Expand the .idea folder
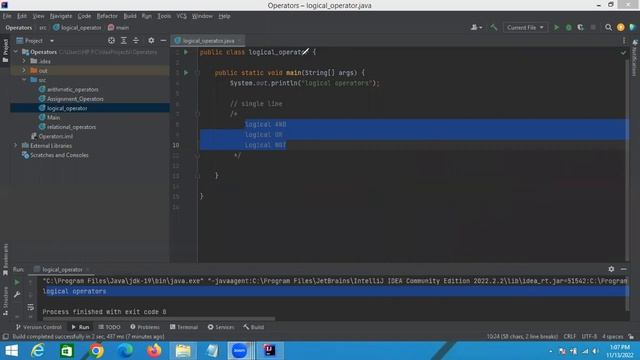Image resolution: width=640 pixels, height=360 pixels. point(24,61)
